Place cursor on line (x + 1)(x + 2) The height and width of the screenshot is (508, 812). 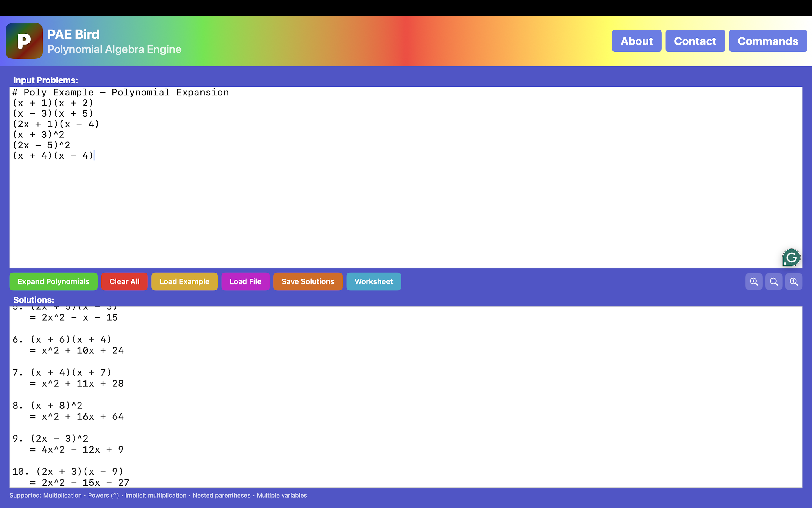tap(53, 103)
